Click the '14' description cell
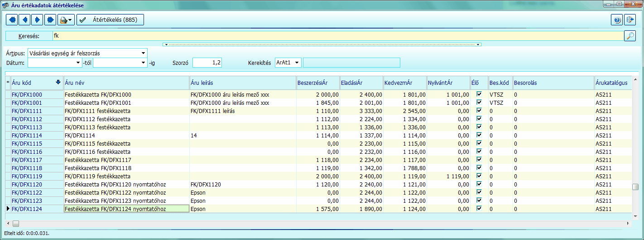644x240 pixels. pyautogui.click(x=243, y=135)
